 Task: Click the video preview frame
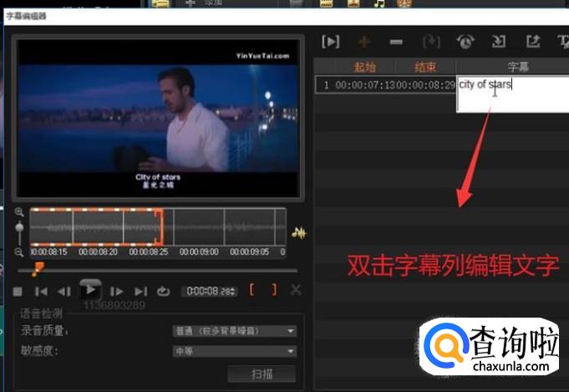[158, 119]
